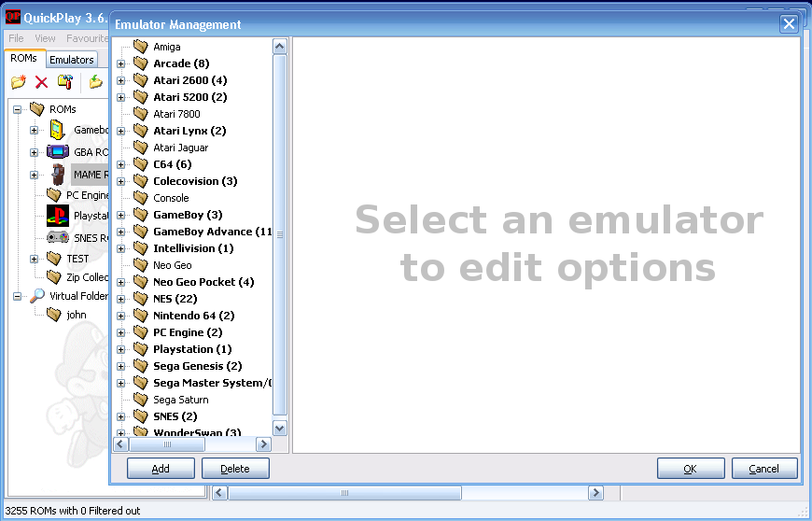Click the GBA console icon in ROMs tree
This screenshot has width=812, height=521.
point(58,152)
